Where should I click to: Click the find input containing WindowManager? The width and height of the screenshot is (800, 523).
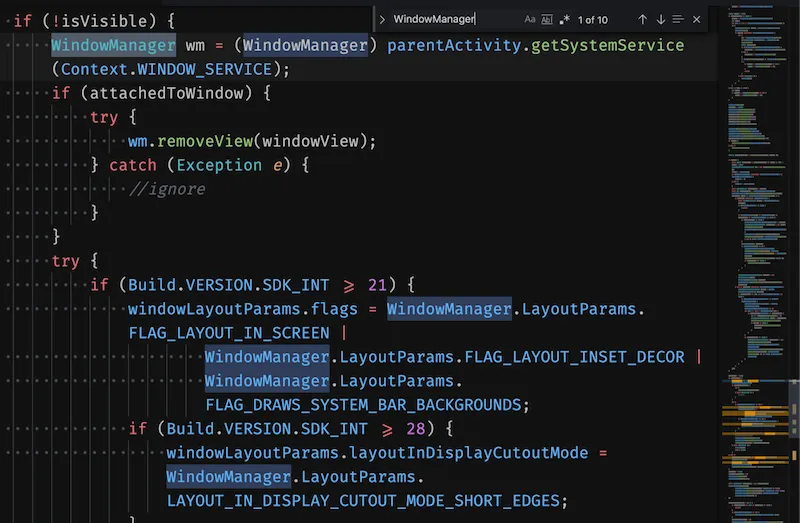pyautogui.click(x=450, y=19)
